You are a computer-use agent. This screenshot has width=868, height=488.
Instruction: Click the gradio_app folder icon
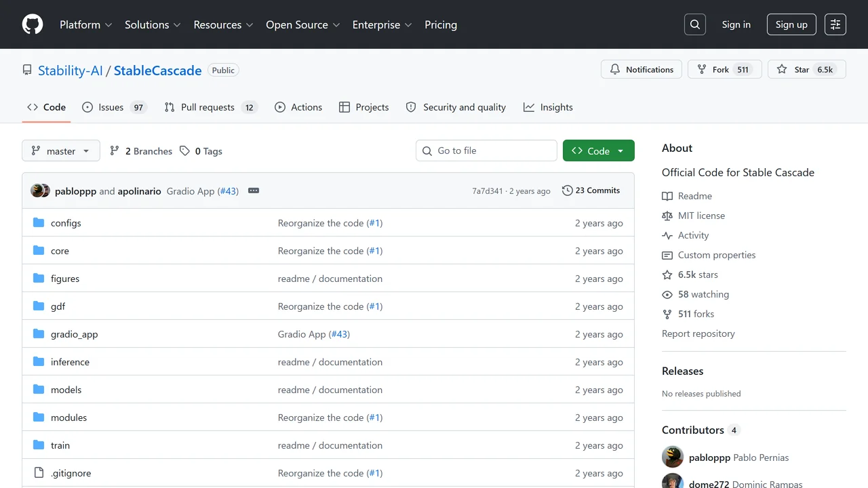point(39,334)
